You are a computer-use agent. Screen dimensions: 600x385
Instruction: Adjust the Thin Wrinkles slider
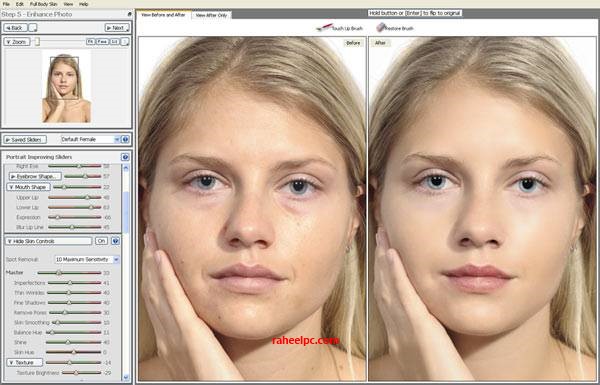(x=74, y=293)
